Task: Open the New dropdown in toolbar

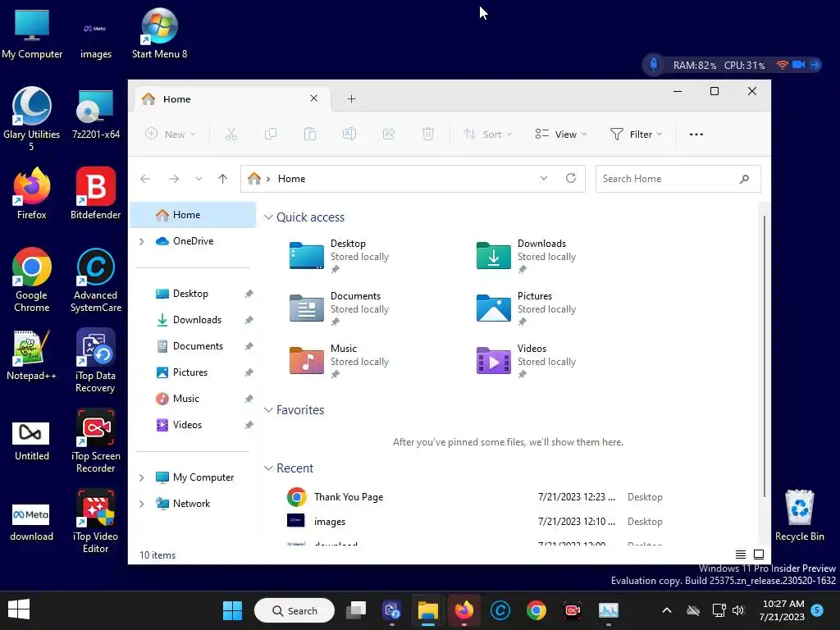Action: pos(171,134)
